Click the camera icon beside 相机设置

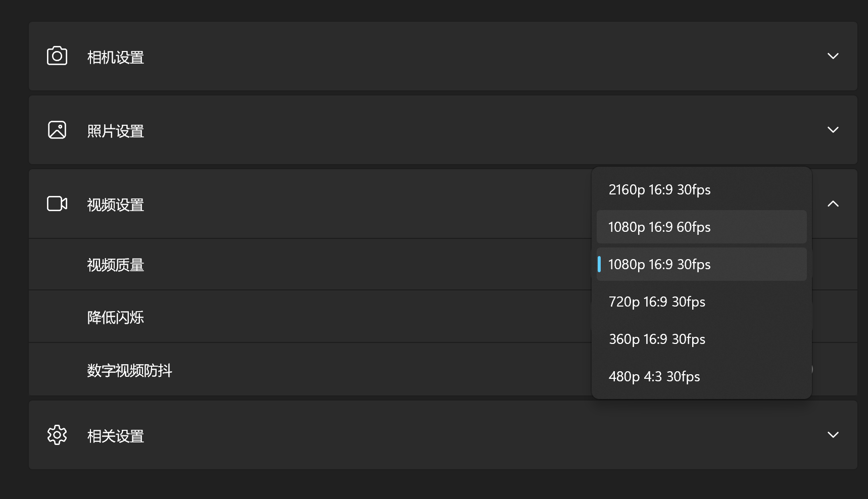point(57,56)
